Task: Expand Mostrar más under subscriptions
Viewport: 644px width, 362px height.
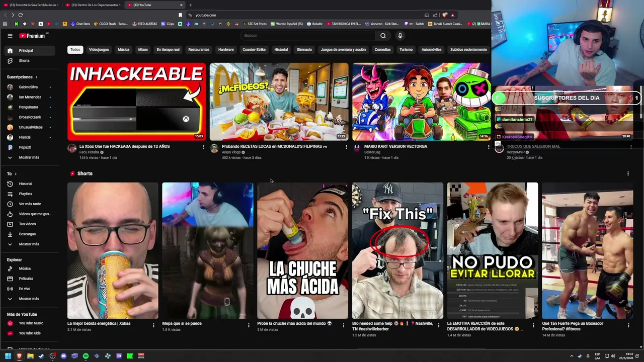Action: point(29,157)
